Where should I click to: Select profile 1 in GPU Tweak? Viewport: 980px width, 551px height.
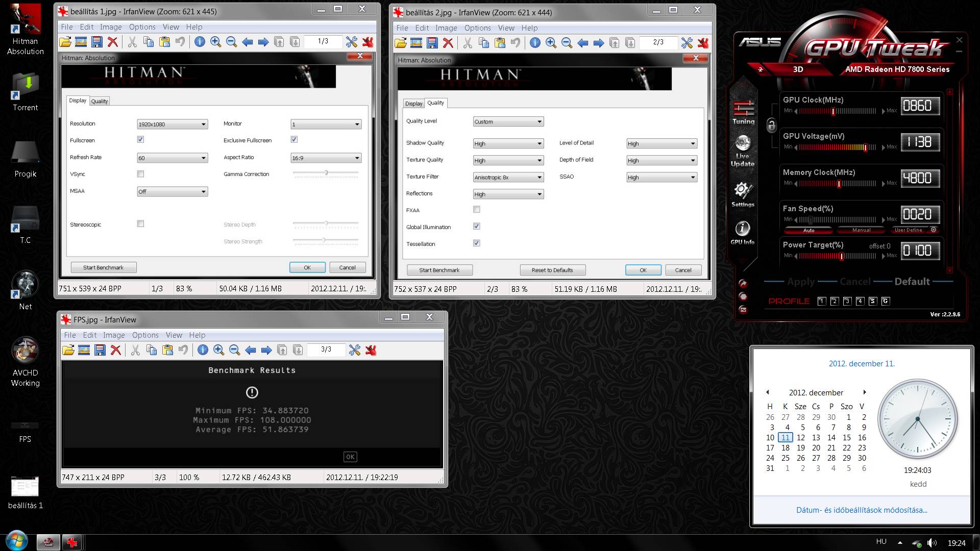click(822, 301)
